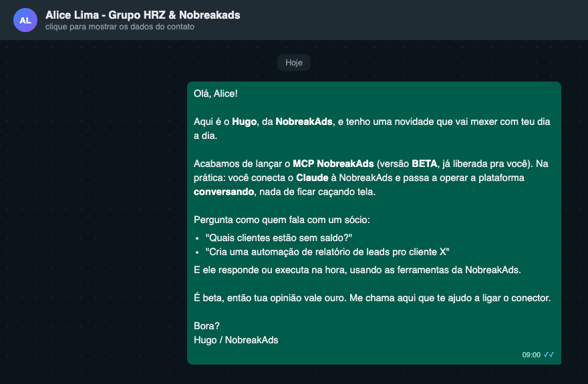Click the 'Hoje' date chip
Viewport: 588px width, 384px height.
tap(293, 63)
